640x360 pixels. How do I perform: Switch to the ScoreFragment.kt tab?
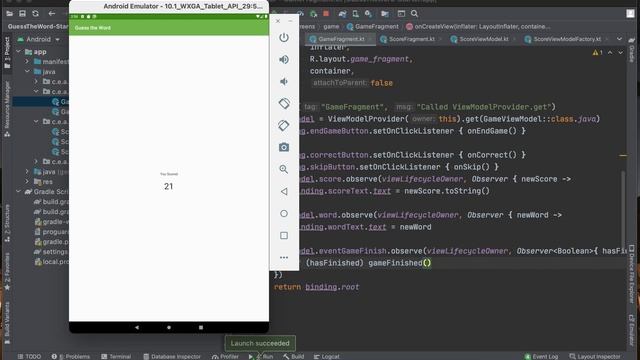[411, 39]
